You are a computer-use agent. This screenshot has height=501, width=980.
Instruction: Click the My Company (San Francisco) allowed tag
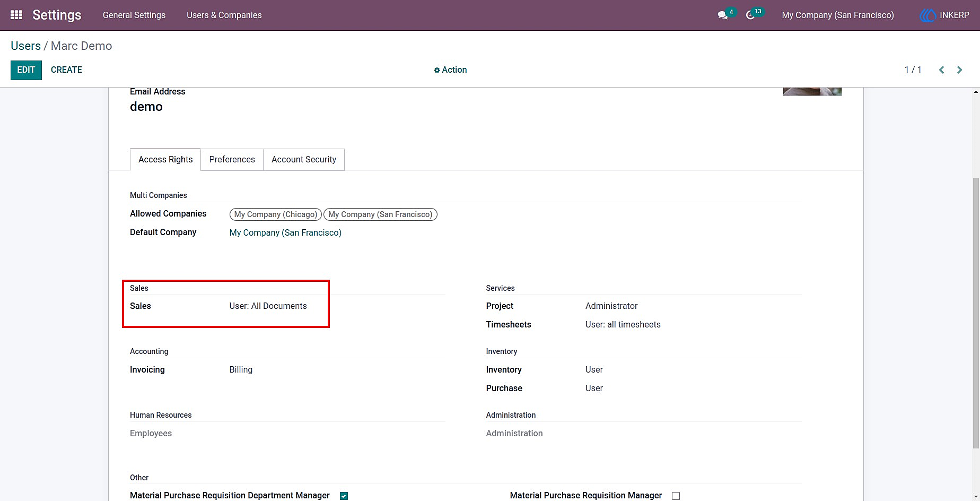click(380, 214)
